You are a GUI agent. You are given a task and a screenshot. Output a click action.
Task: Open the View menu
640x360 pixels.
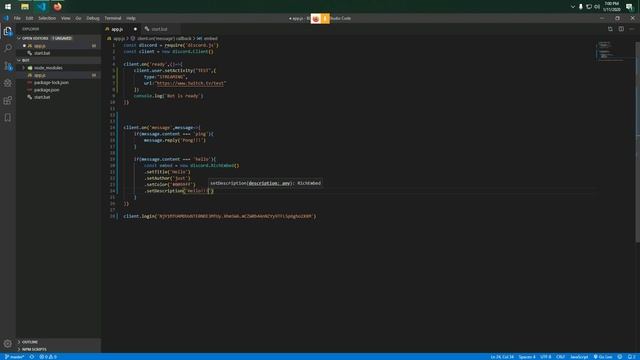pyautogui.click(x=65, y=18)
